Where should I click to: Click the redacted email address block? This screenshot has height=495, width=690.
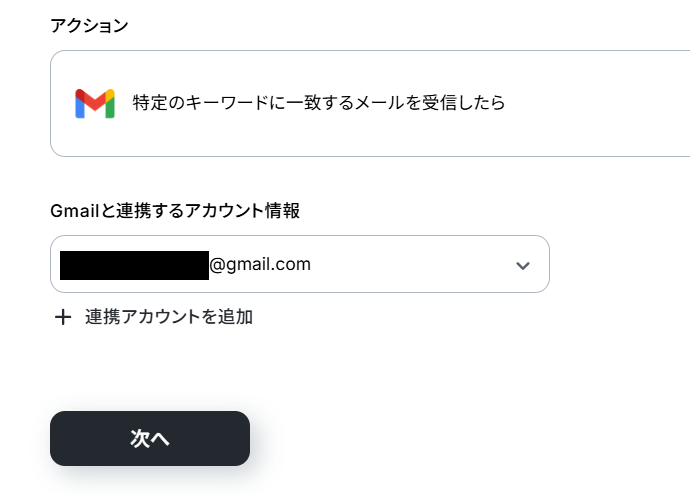pos(134,265)
